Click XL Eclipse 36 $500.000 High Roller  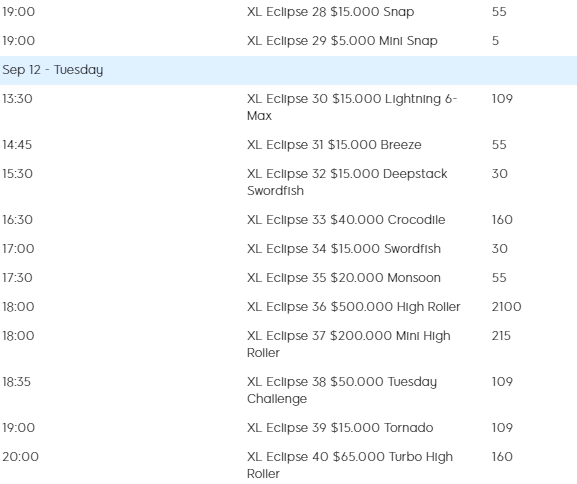coord(354,307)
